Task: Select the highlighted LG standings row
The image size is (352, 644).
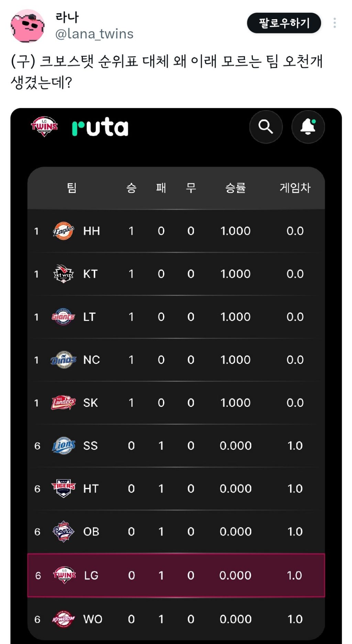Action: click(x=176, y=575)
